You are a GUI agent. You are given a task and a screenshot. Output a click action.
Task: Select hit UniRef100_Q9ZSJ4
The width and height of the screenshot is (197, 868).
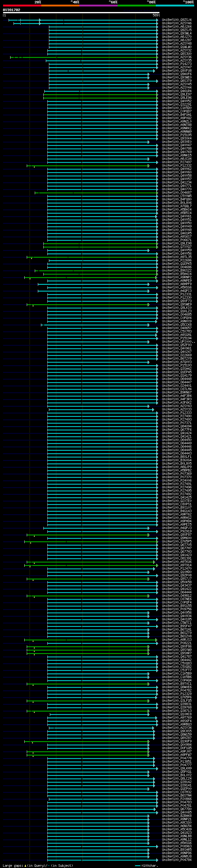[177, 20]
